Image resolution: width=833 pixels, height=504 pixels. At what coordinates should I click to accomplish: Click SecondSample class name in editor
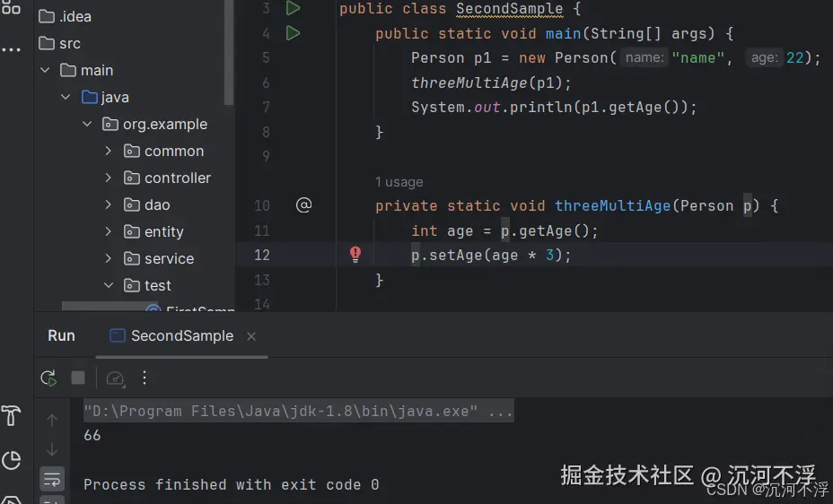(510, 8)
